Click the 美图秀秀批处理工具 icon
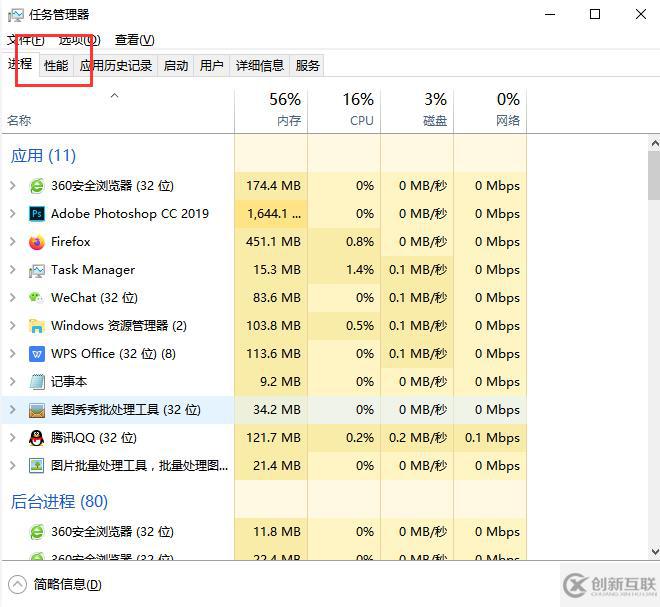The height and width of the screenshot is (607, 660). [37, 410]
